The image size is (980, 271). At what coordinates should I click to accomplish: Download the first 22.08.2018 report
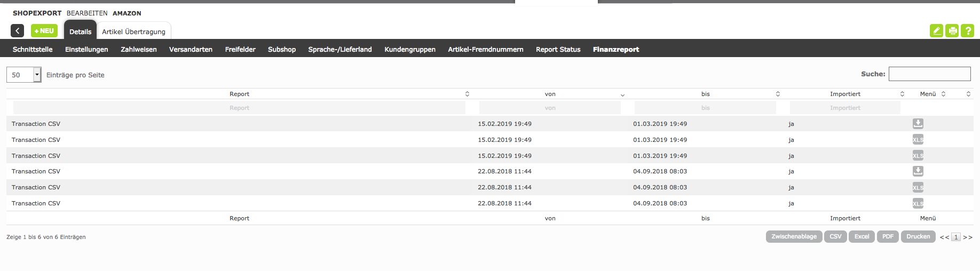(918, 171)
